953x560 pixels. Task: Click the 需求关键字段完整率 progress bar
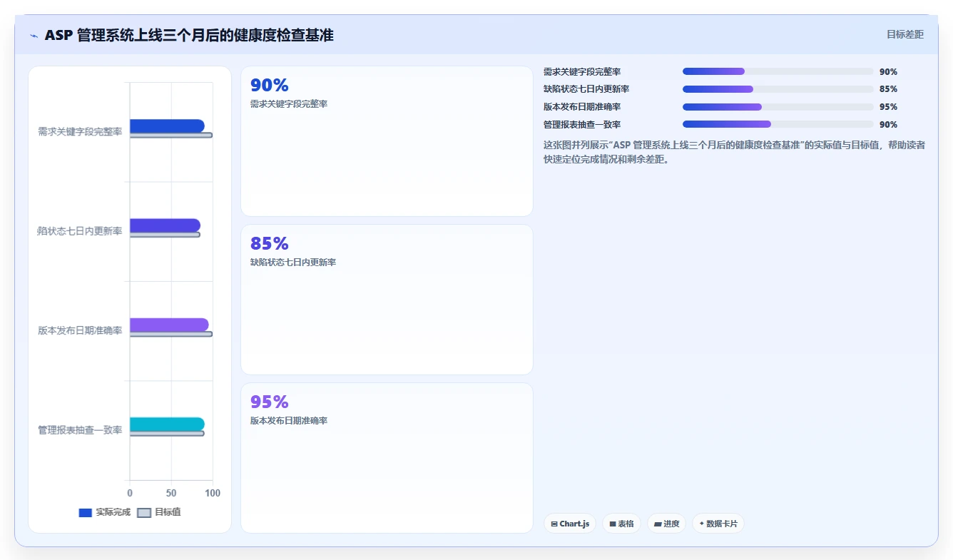tap(778, 71)
